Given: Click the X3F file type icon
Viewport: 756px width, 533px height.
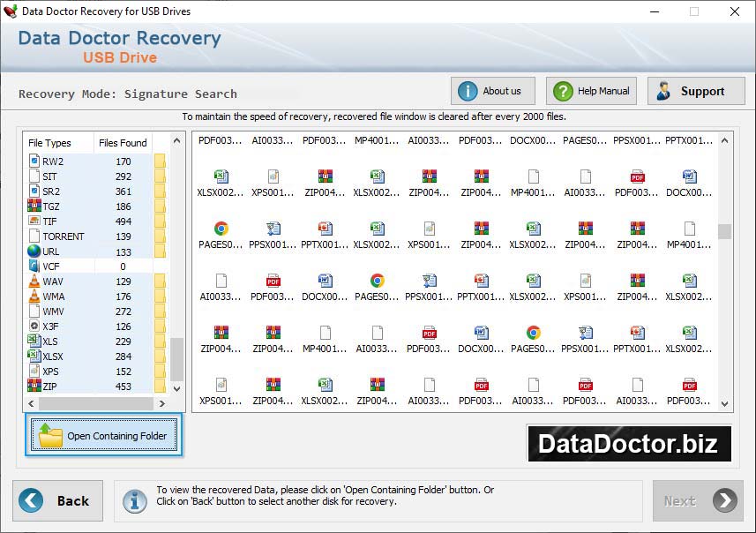Looking at the screenshot, I should (34, 327).
